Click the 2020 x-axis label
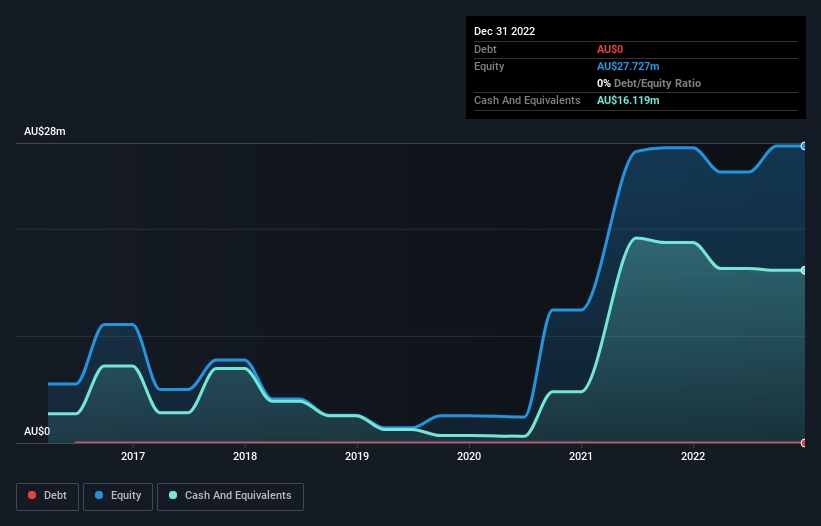The width and height of the screenshot is (821, 526). pyautogui.click(x=469, y=456)
